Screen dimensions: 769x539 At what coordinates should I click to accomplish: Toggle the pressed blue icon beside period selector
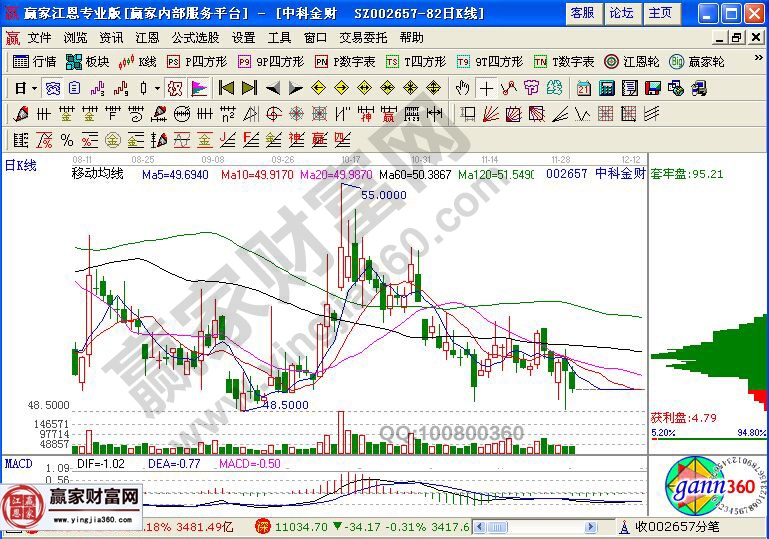[x=52, y=88]
